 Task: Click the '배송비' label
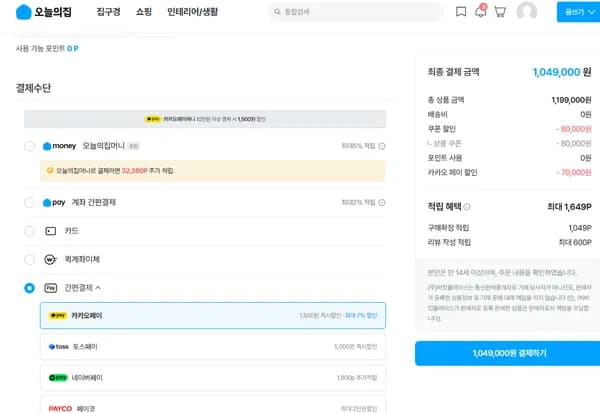437,114
